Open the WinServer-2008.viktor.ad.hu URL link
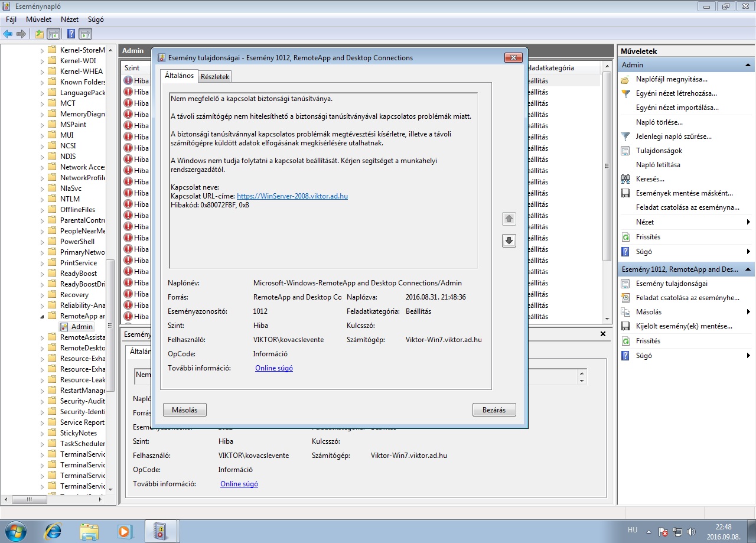 coord(292,196)
